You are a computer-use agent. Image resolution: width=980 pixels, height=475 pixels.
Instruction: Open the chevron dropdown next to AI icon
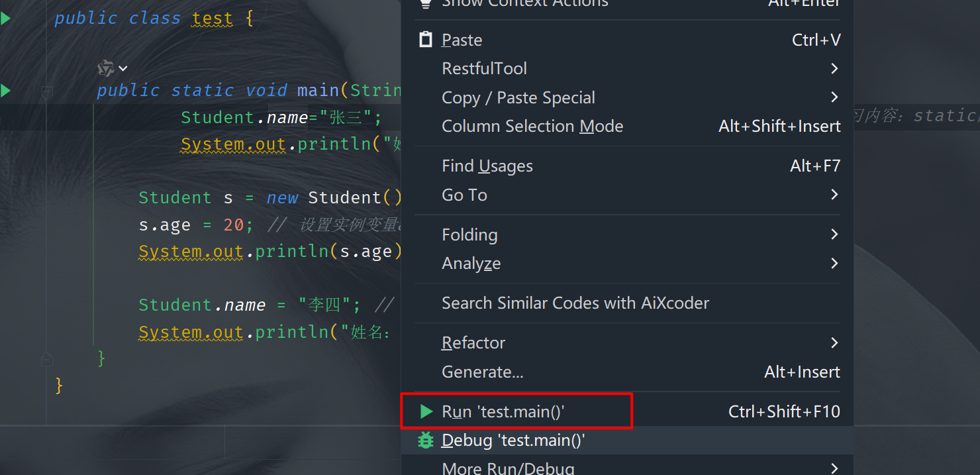point(123,68)
